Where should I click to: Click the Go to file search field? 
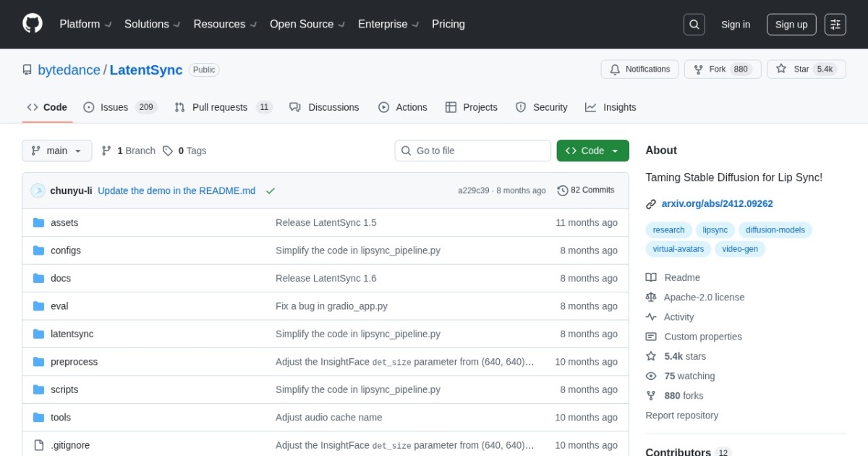(x=472, y=151)
